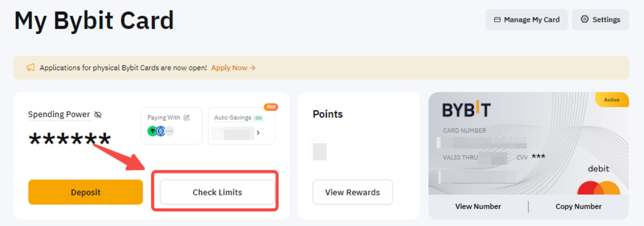Expand Auto-Savings with the chevron arrow
This screenshot has height=226, width=644.
(258, 133)
